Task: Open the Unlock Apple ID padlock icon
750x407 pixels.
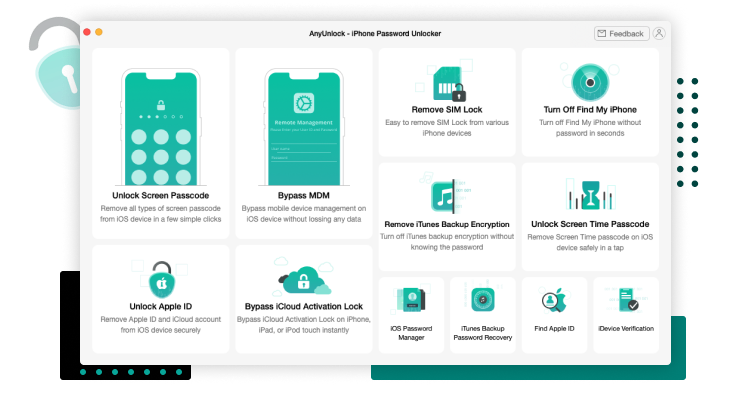Action: click(162, 279)
